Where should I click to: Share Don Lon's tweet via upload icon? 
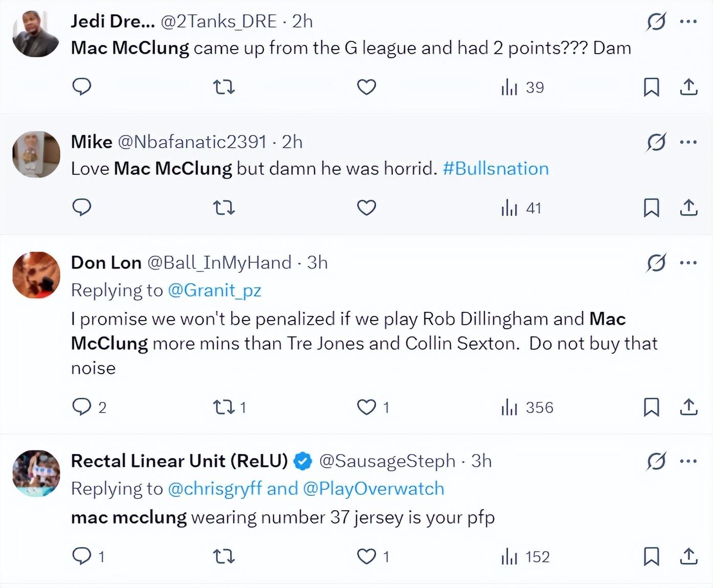tap(689, 407)
